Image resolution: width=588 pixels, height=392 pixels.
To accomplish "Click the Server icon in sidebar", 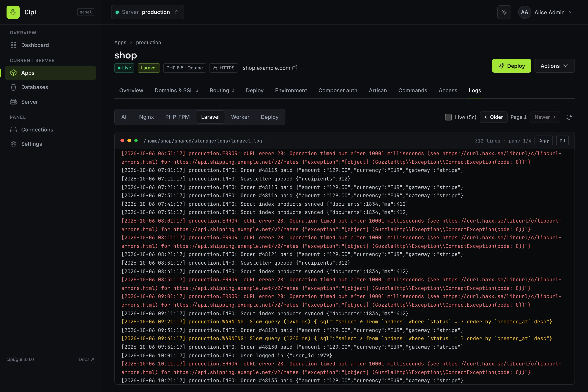I will (x=13, y=102).
